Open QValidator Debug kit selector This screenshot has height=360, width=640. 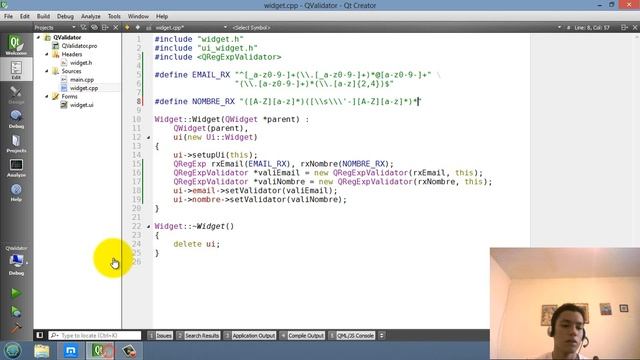click(x=16, y=261)
